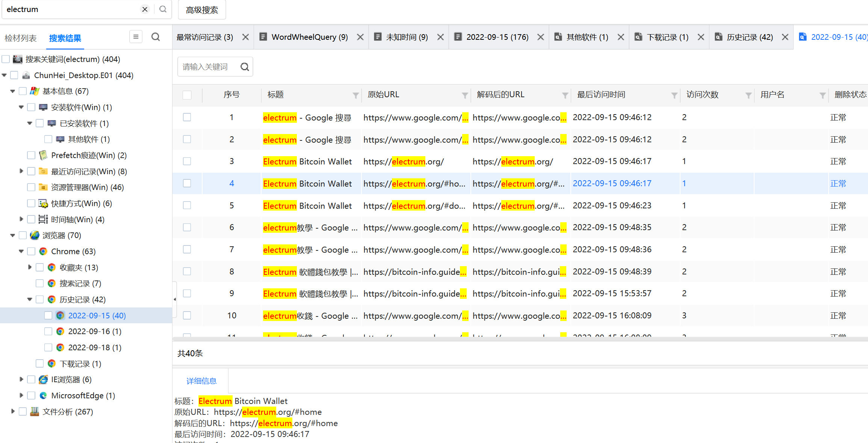Close the 2022-09-15 (176) tab
This screenshot has height=443, width=868.
tap(540, 37)
